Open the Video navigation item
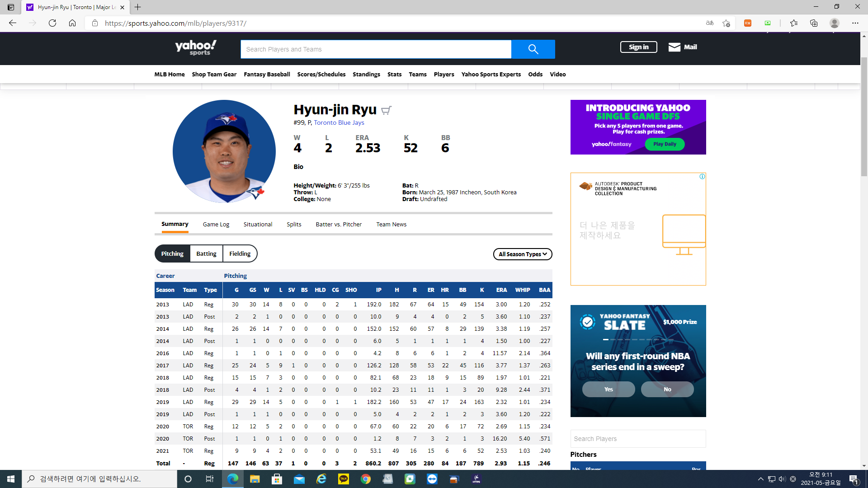The image size is (868, 488). coord(557,74)
